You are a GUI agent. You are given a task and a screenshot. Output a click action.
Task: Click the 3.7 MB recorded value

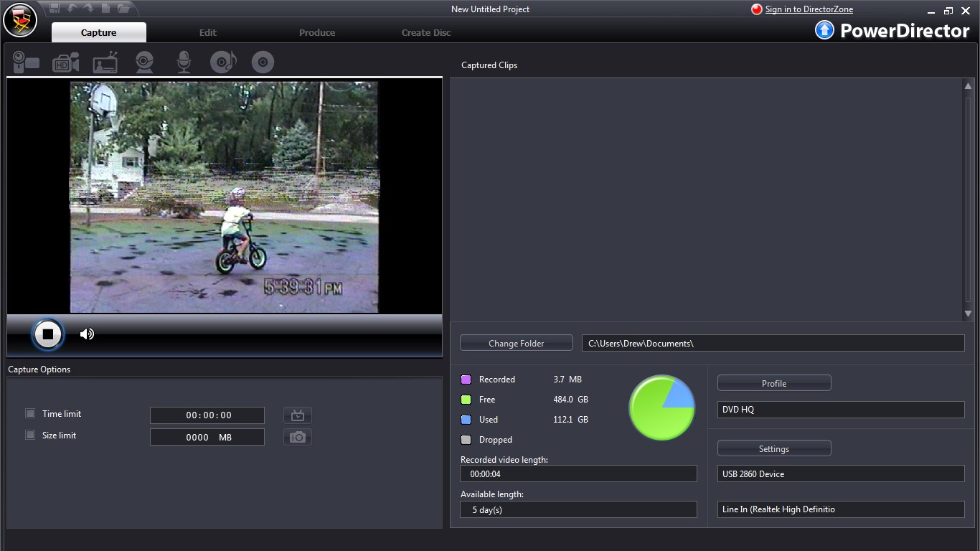click(567, 380)
